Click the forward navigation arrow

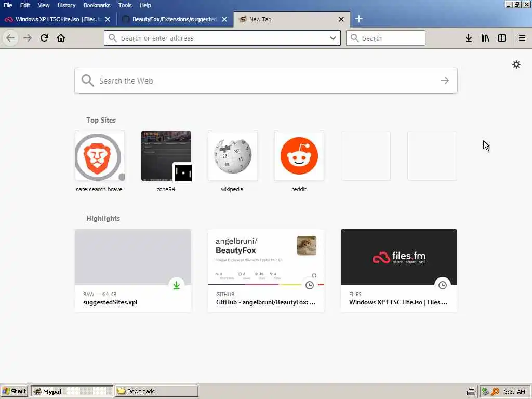coord(28,38)
